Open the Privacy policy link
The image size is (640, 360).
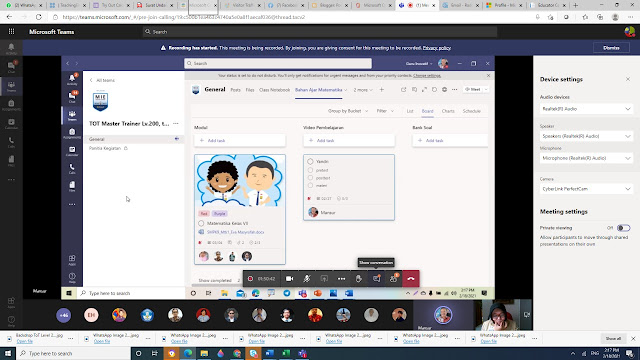point(437,48)
